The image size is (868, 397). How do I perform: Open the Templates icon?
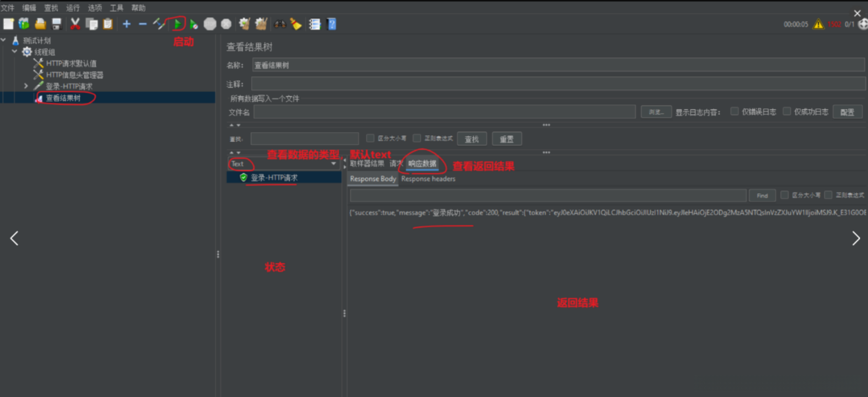coord(24,24)
